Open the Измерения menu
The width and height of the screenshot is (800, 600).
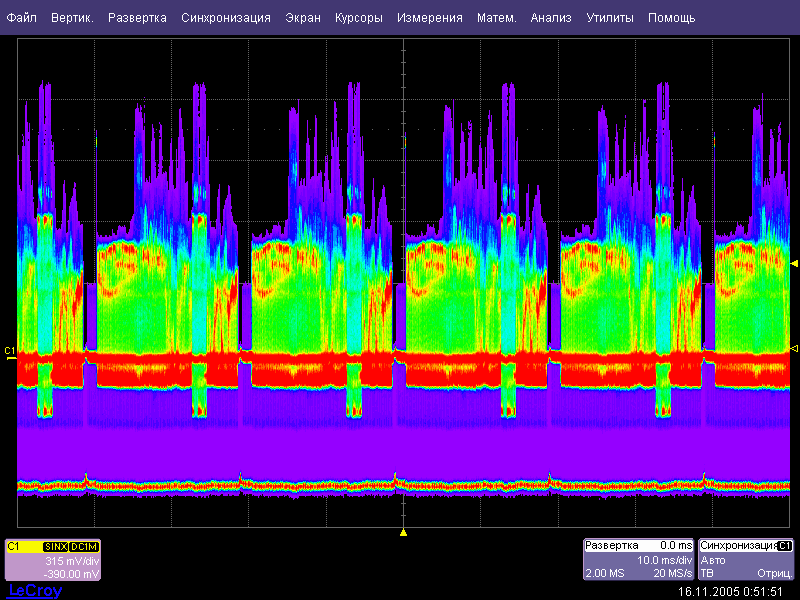429,18
